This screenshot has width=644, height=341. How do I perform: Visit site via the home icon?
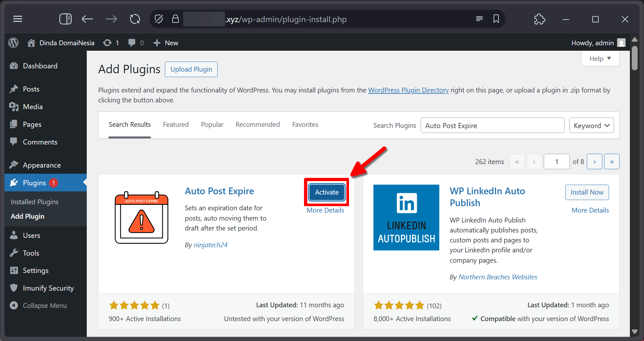point(31,43)
